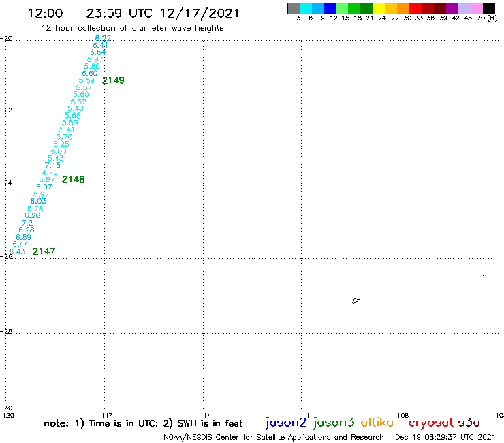Click the 6.22 wave height value
Screen dimensions: 504x443
coord(103,38)
